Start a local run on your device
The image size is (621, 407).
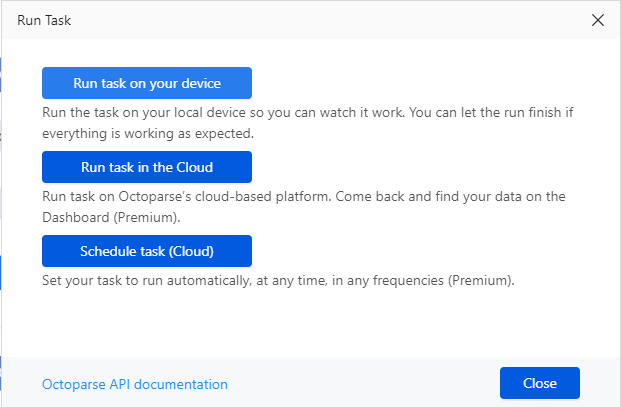[146, 83]
